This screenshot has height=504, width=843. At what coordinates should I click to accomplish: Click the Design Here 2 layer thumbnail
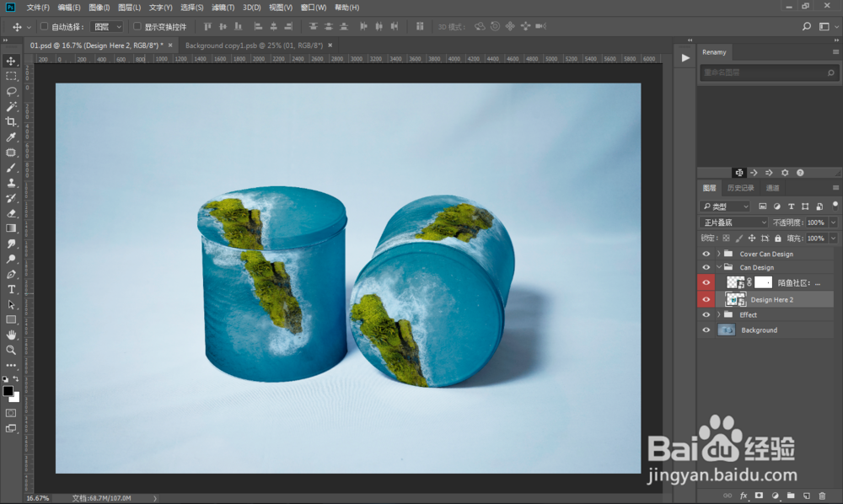click(735, 299)
